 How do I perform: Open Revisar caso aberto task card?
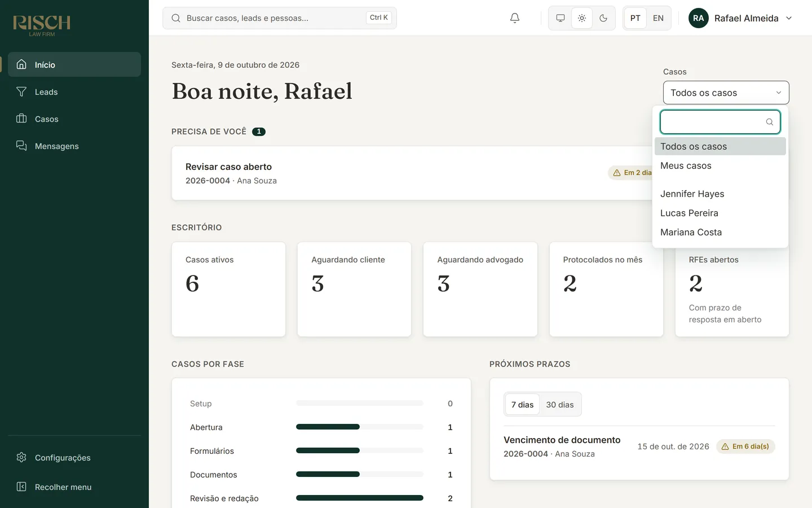pyautogui.click(x=412, y=173)
